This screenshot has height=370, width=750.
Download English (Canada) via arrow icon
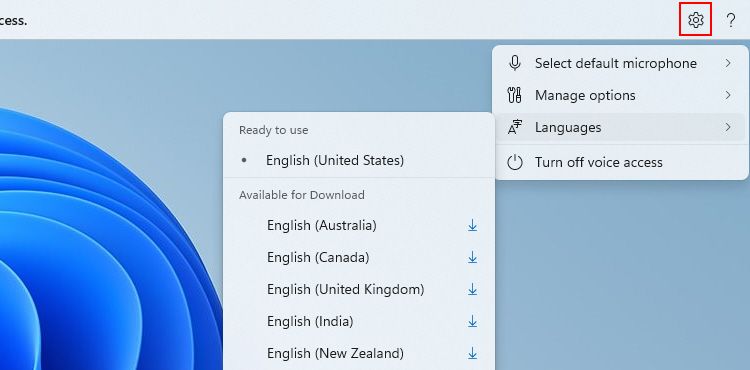[473, 257]
